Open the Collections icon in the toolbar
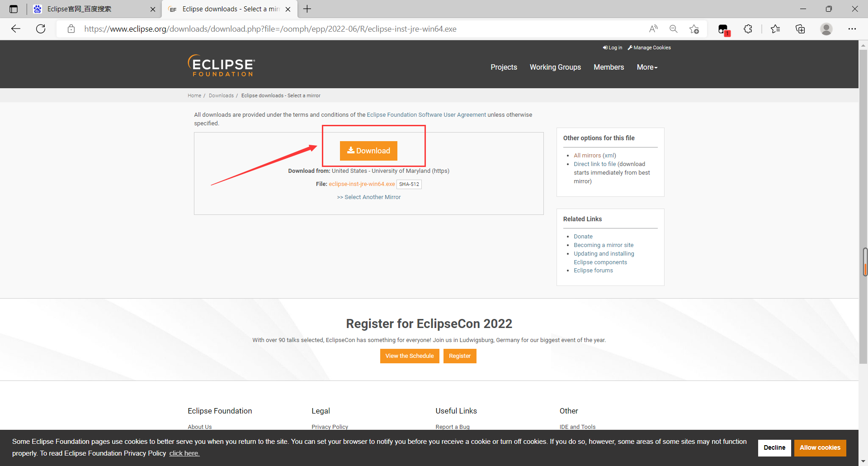868x466 pixels. tap(800, 29)
